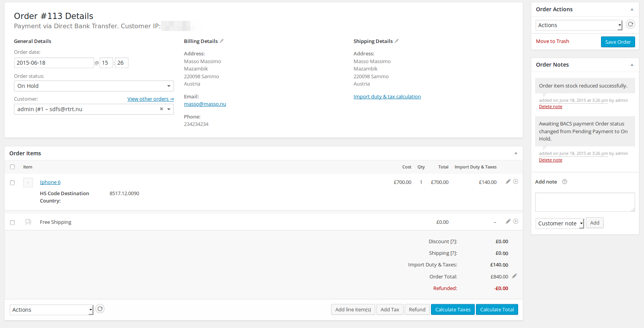Image resolution: width=644 pixels, height=328 pixels.
Task: Click Calculate Total button
Action: click(497, 309)
